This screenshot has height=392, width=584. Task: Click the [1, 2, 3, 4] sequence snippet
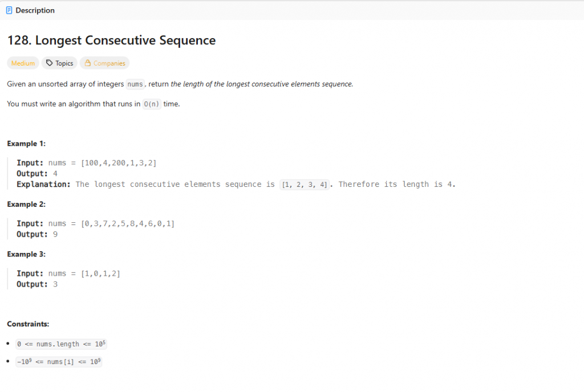click(x=305, y=185)
